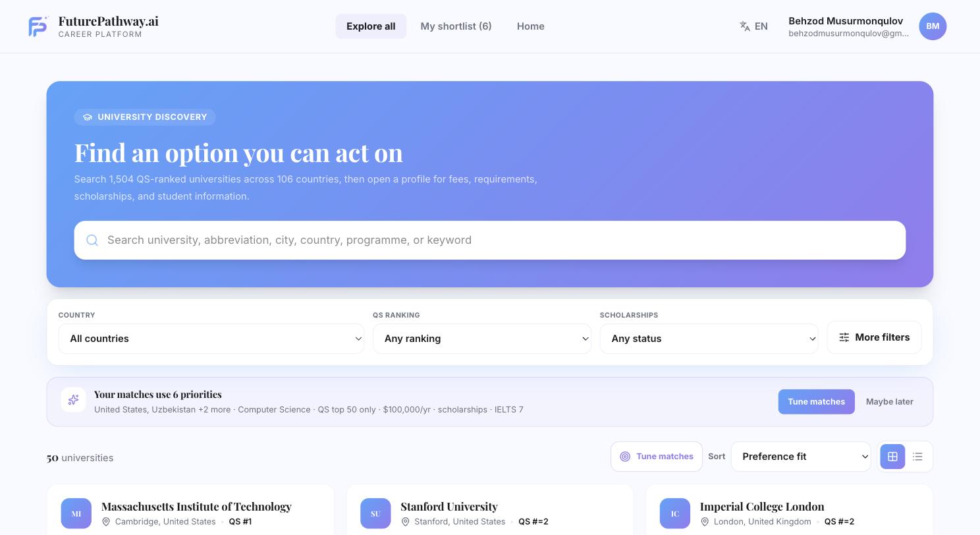The height and width of the screenshot is (535, 980).
Task: Open Imperial College London profile
Action: [762, 507]
